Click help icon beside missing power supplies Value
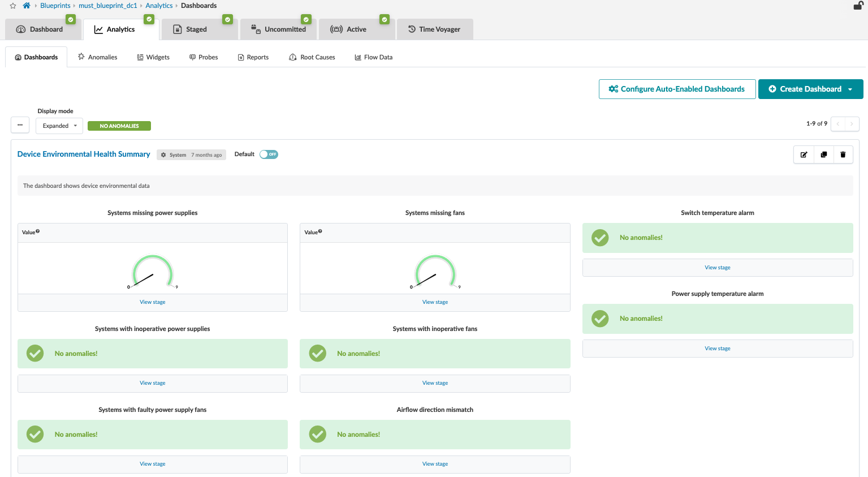This screenshot has height=477, width=868. pyautogui.click(x=38, y=231)
